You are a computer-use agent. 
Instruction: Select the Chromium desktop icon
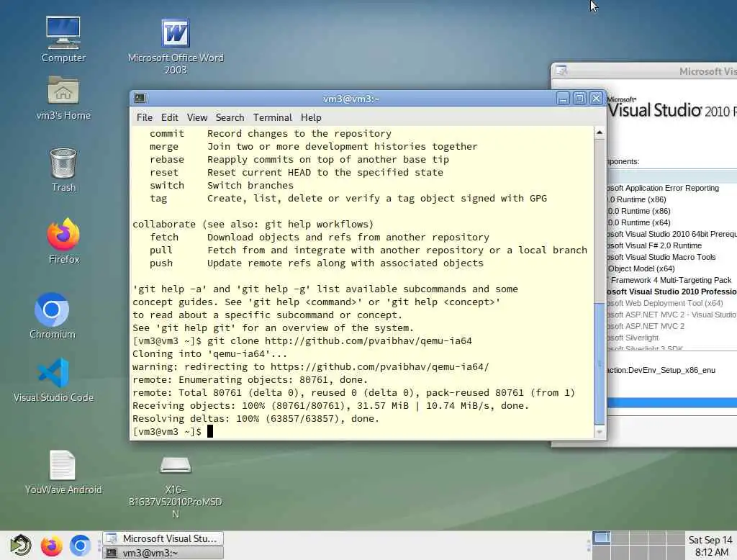point(52,315)
